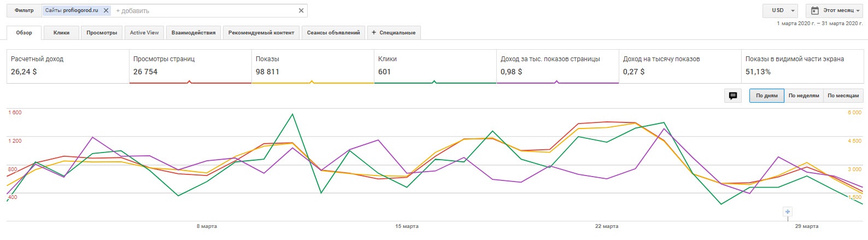Open the Клики tab
Image resolution: width=868 pixels, height=240 pixels.
61,33
